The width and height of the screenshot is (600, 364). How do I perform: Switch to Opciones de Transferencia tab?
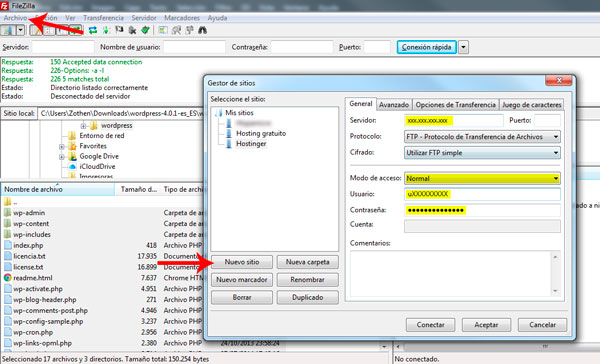[455, 104]
